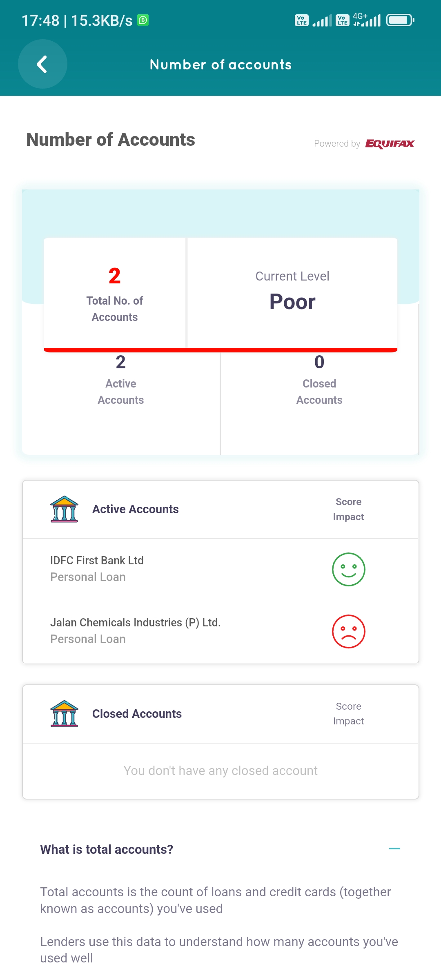Tap red sad face for Jalan Chemicals
The image size is (441, 980).
pos(348,631)
